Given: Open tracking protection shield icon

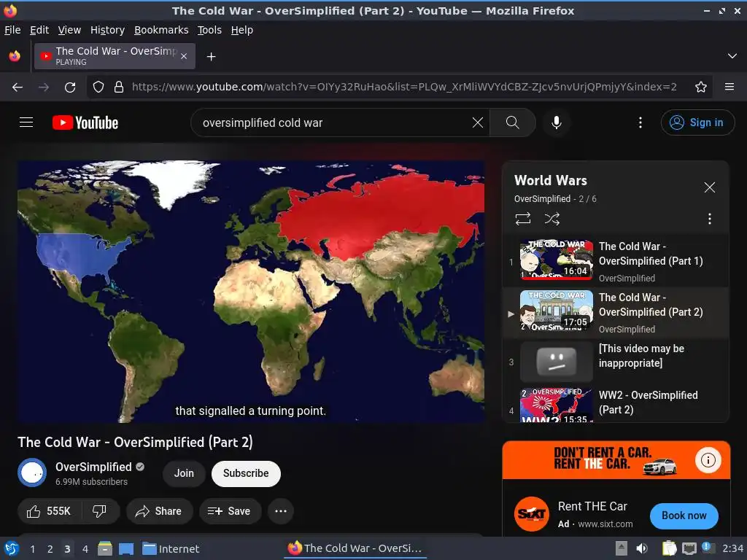Looking at the screenshot, I should pyautogui.click(x=98, y=87).
